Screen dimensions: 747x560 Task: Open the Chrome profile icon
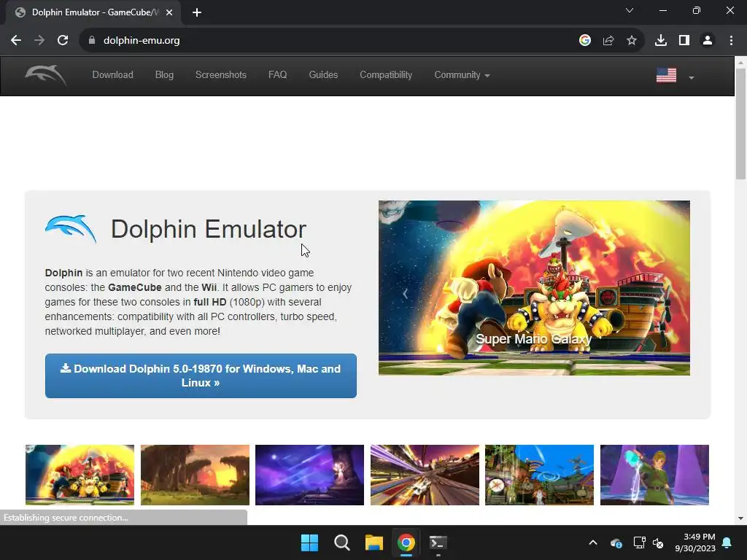[x=708, y=41]
